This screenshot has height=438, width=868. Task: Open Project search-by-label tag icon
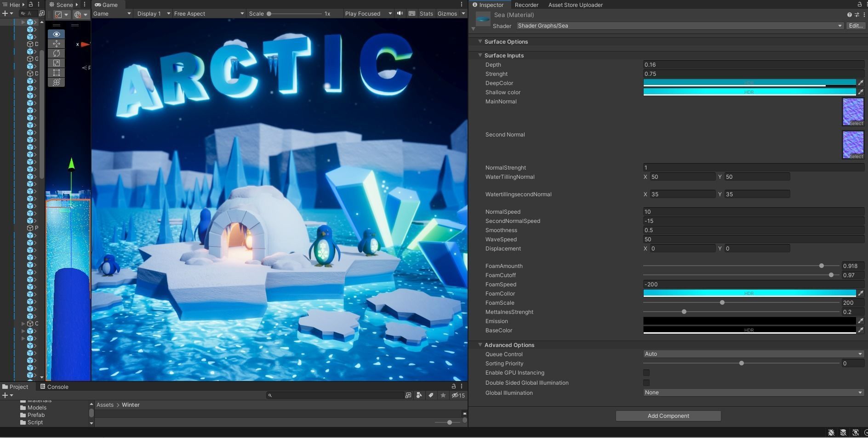click(x=431, y=395)
